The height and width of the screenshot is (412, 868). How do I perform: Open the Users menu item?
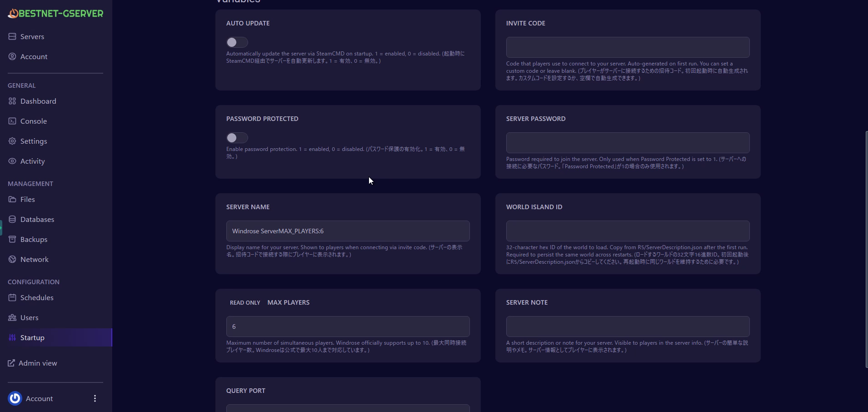click(29, 317)
